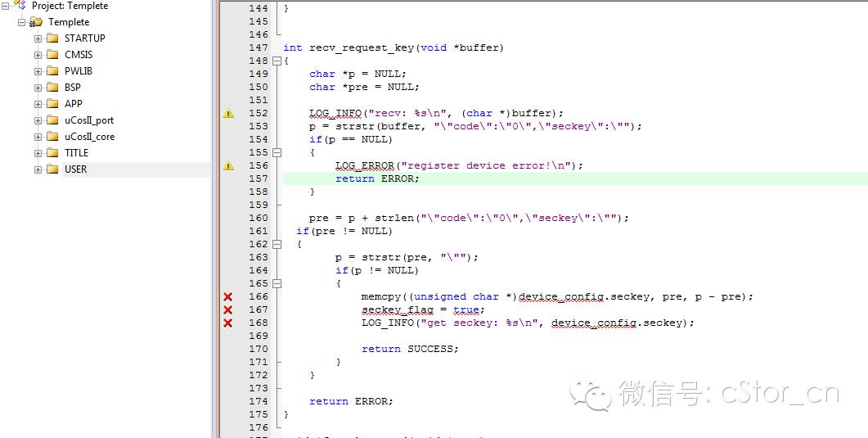Click the uCosII_core folder icon
The image size is (868, 438).
tap(52, 136)
